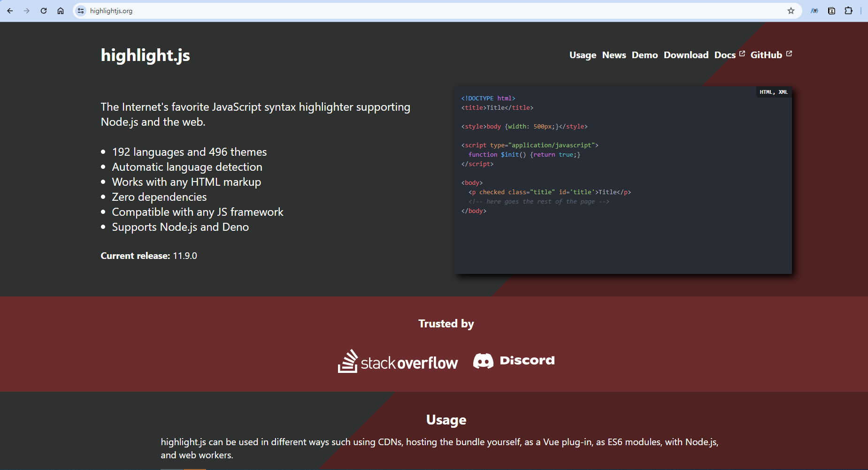Open the News navigation link

click(x=614, y=55)
